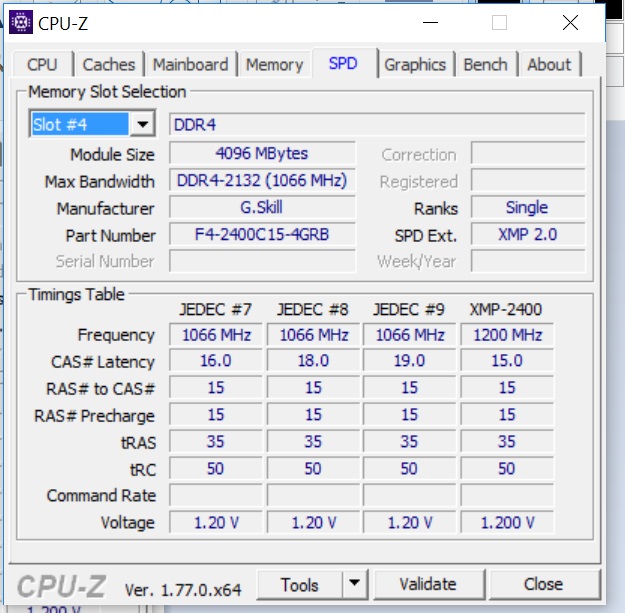Click the CPU-Z app icon in title bar
The width and height of the screenshot is (625, 613).
21,22
